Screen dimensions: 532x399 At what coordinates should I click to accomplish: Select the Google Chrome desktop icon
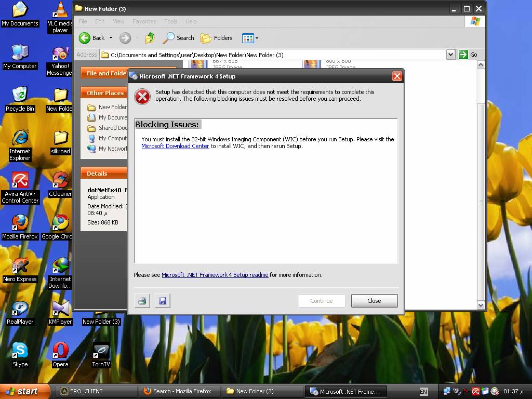(x=57, y=227)
